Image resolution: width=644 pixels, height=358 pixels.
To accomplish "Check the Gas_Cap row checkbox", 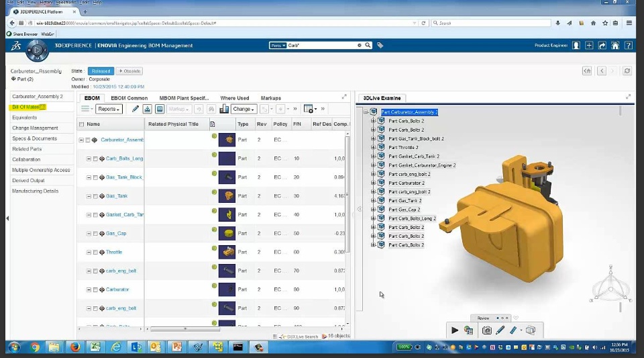I will 95,234.
